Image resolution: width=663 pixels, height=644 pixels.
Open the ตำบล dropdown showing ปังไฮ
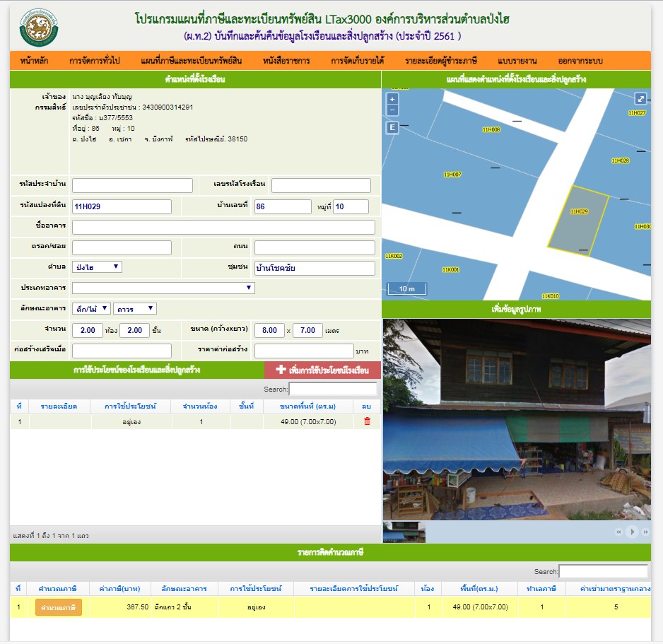pos(97,267)
